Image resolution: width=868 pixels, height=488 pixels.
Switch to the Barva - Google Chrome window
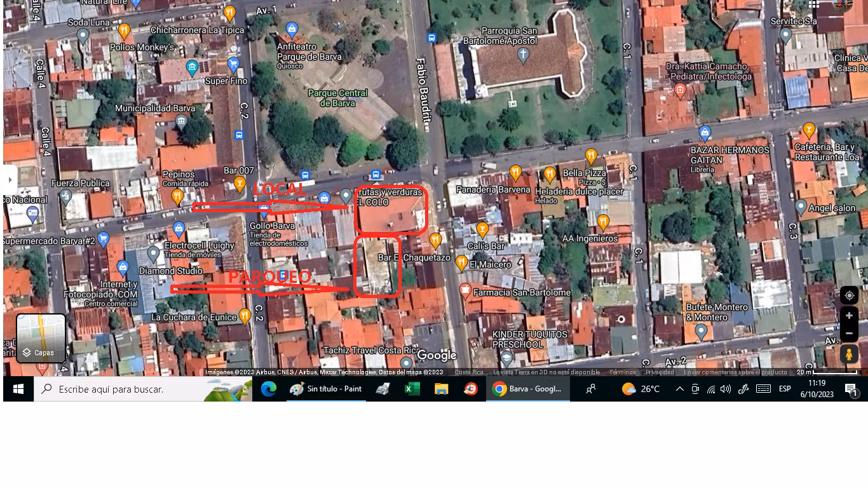click(x=528, y=389)
